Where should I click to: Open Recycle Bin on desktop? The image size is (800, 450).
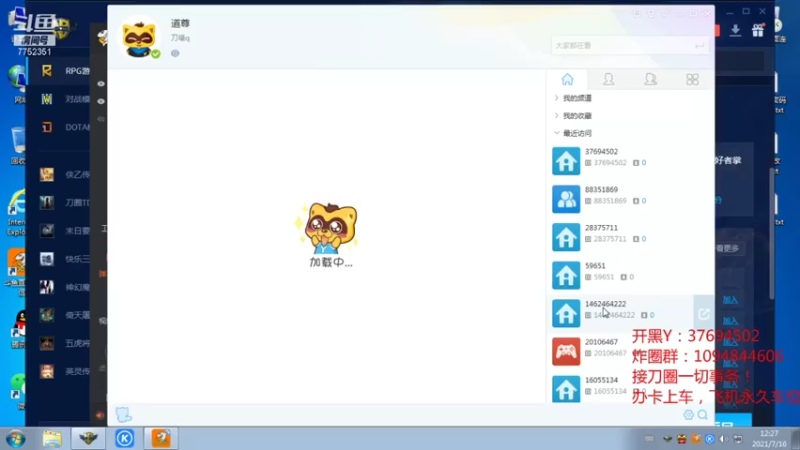tap(17, 146)
